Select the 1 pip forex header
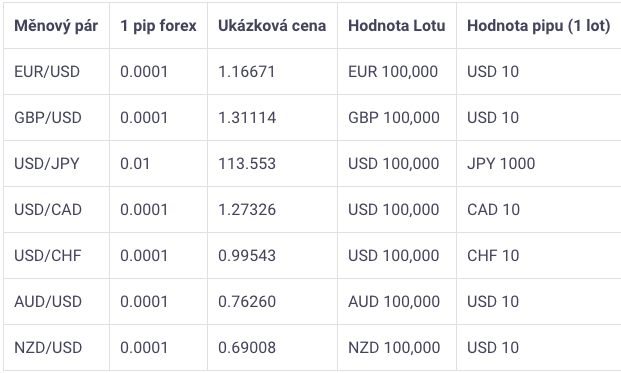Image resolution: width=621 pixels, height=373 pixels. pyautogui.click(x=158, y=26)
